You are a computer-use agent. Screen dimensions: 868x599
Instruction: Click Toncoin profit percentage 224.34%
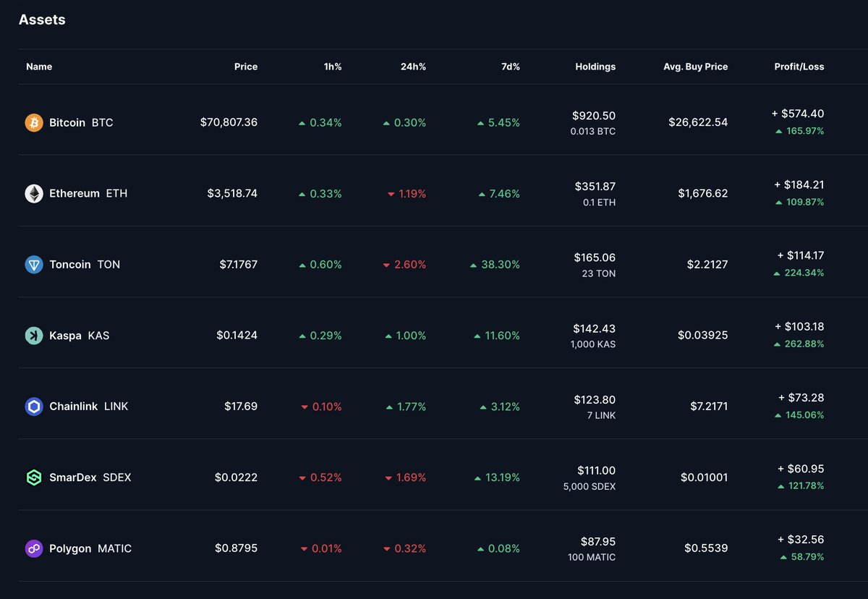799,273
